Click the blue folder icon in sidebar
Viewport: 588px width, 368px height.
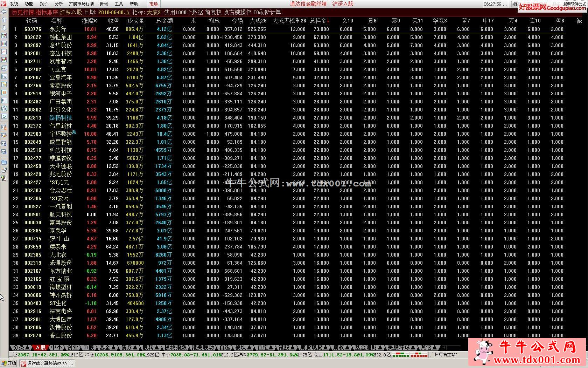[4, 162]
